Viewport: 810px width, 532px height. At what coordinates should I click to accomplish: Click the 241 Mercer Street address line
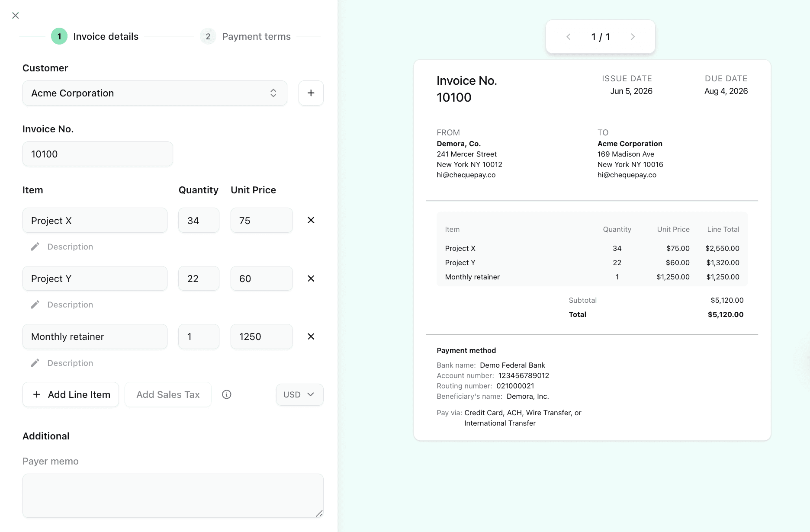click(x=466, y=154)
